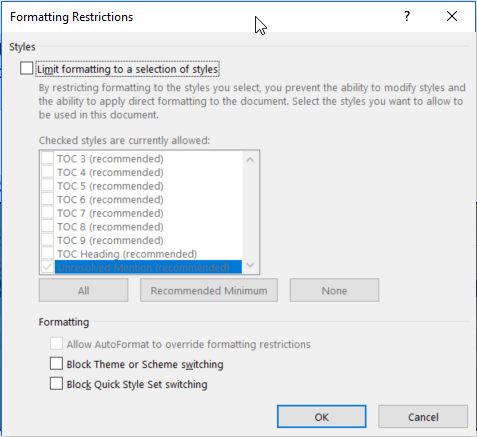Image resolution: width=477 pixels, height=437 pixels.
Task: Check Block Quick Style Set switching
Action: click(x=56, y=384)
